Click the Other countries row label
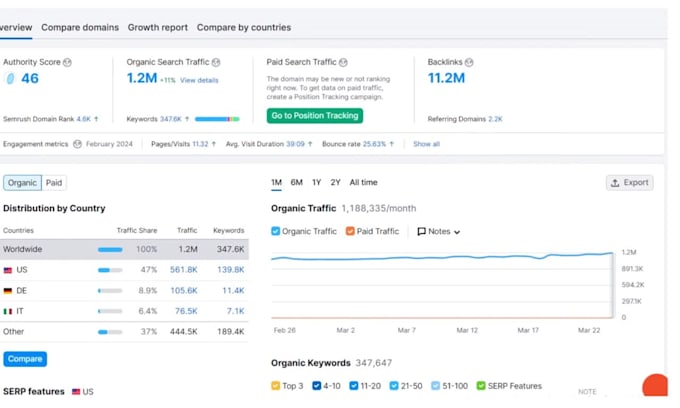The height and width of the screenshot is (408, 680). (x=13, y=332)
